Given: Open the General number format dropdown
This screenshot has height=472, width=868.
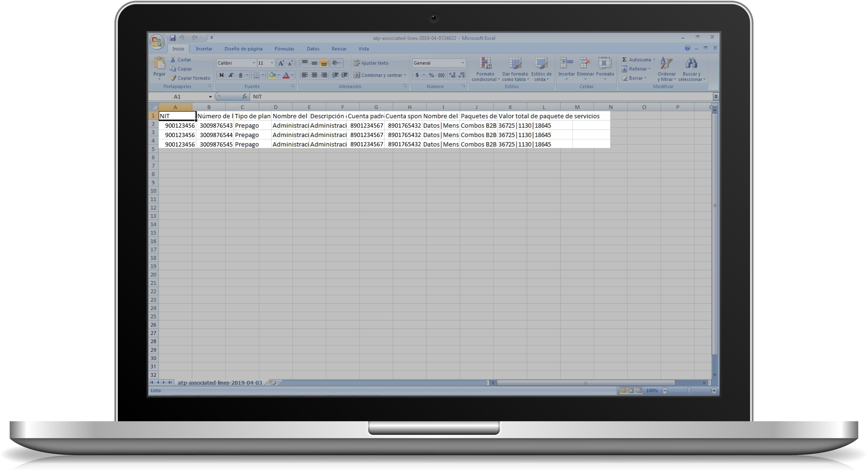Looking at the screenshot, I should (x=463, y=63).
